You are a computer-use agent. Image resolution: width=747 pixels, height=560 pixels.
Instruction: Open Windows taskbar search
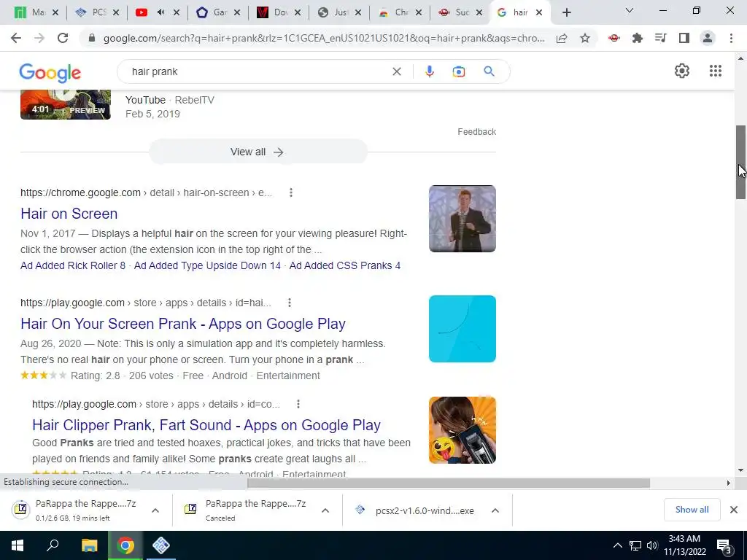tap(53, 545)
